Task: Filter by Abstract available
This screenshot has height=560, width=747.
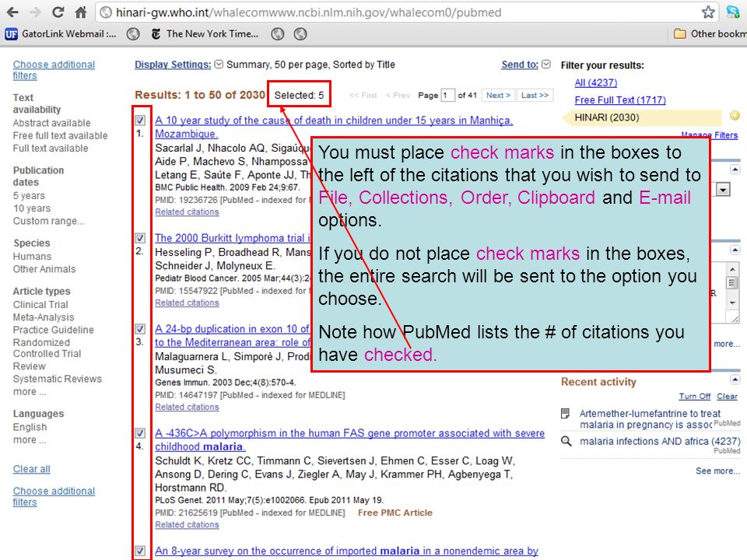Action: (51, 123)
